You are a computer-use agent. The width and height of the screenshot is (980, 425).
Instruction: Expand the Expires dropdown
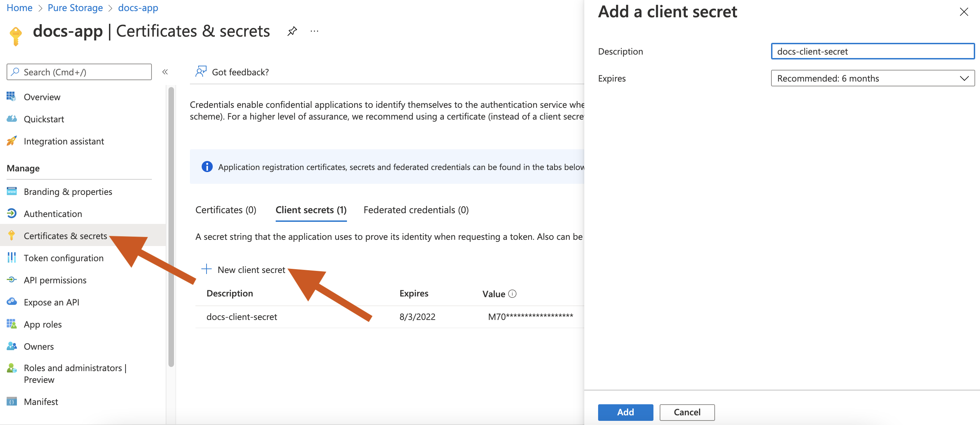pos(872,78)
